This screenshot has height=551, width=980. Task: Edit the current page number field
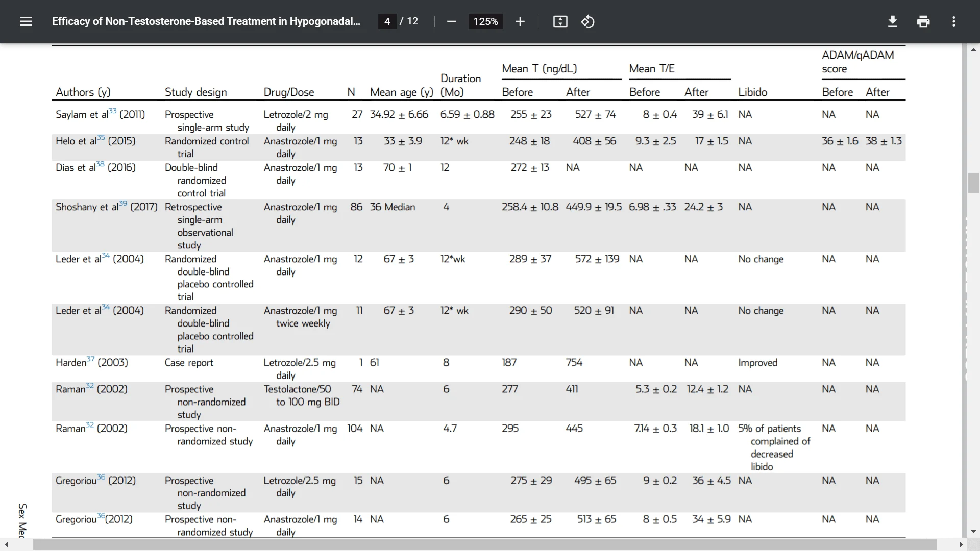coord(387,21)
